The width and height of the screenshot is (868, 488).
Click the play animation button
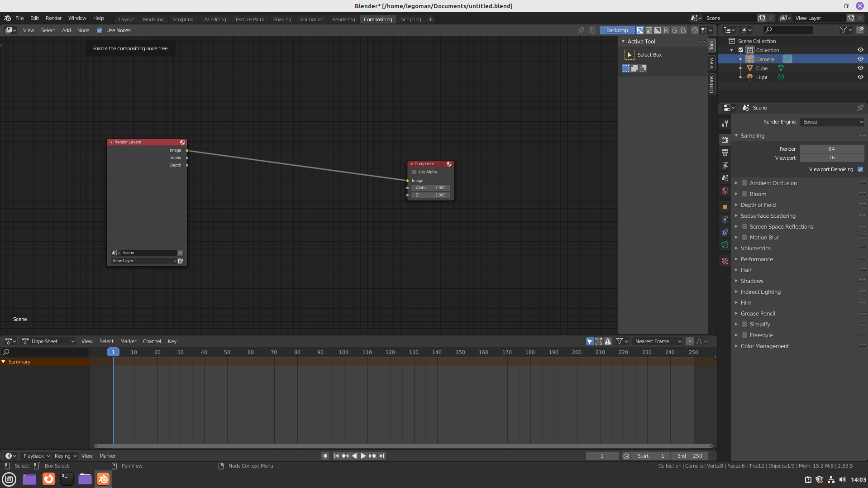[363, 456]
